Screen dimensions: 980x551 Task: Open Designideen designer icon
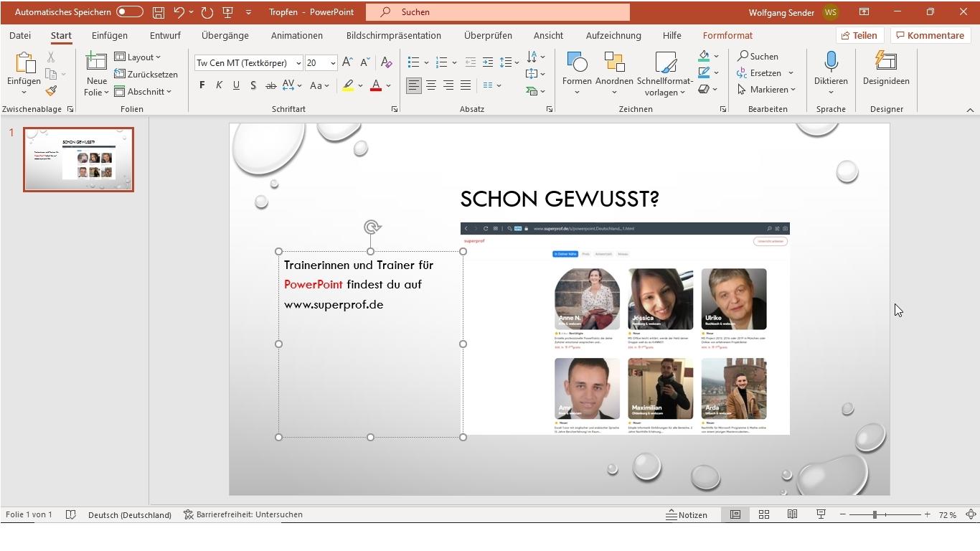[886, 62]
